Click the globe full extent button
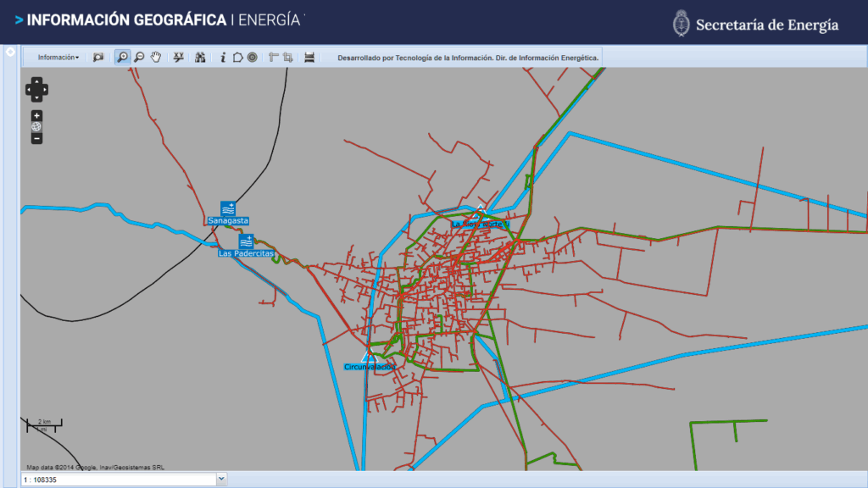 (x=36, y=127)
